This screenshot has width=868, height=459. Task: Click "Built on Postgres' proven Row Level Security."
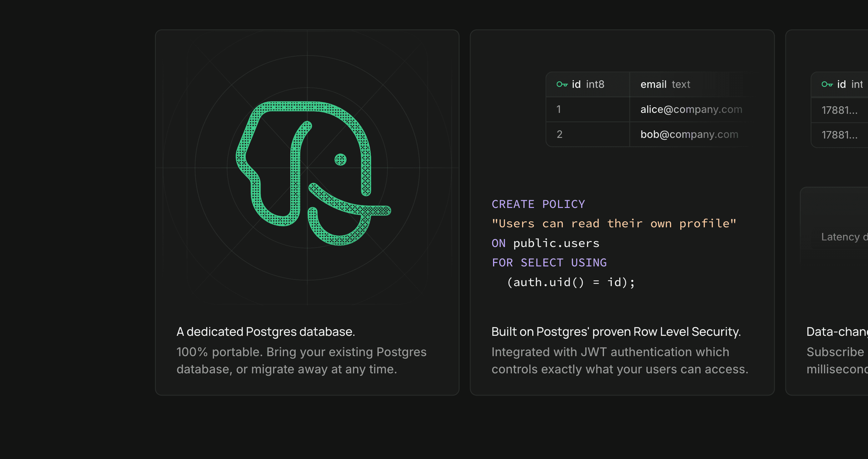[x=616, y=332]
